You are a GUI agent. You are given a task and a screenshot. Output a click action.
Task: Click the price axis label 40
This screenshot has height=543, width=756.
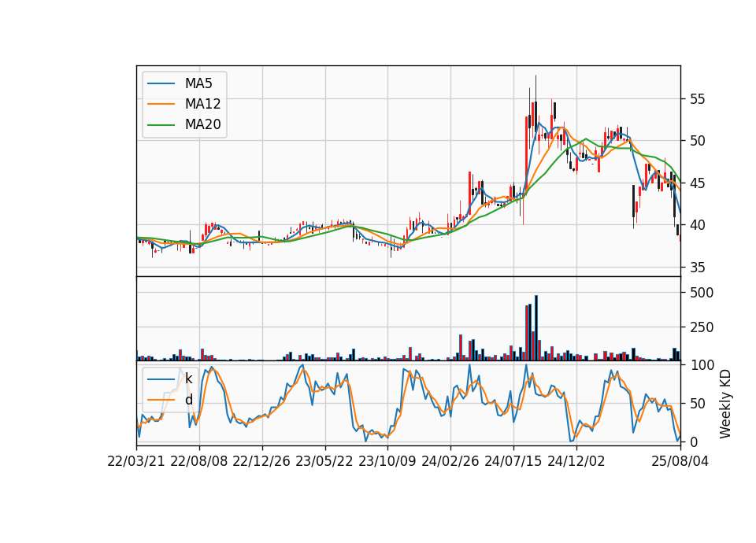point(697,225)
